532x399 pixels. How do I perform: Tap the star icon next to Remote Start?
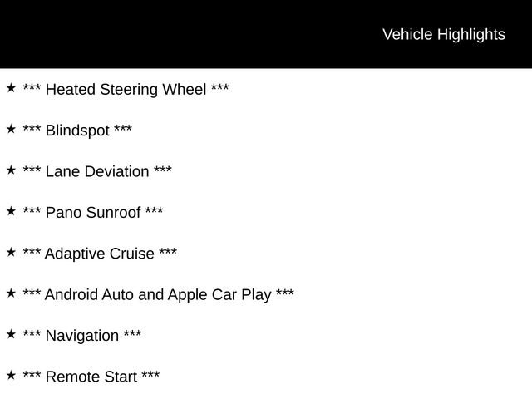11,375
